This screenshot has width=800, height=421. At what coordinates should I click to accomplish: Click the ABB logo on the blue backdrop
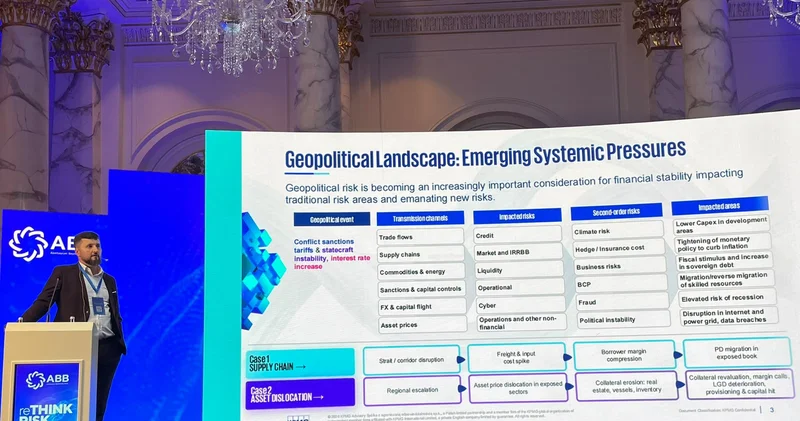point(42,243)
